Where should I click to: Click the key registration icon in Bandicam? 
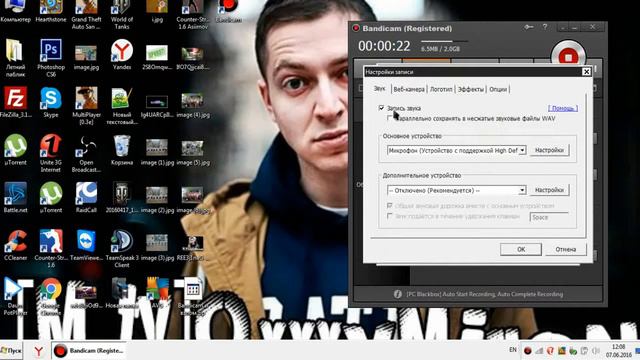click(x=529, y=27)
